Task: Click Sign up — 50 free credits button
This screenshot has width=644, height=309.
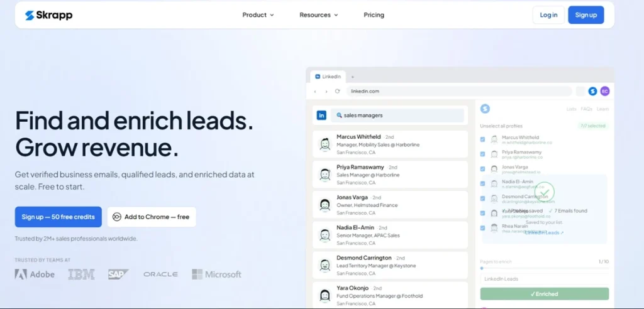Action: click(58, 217)
